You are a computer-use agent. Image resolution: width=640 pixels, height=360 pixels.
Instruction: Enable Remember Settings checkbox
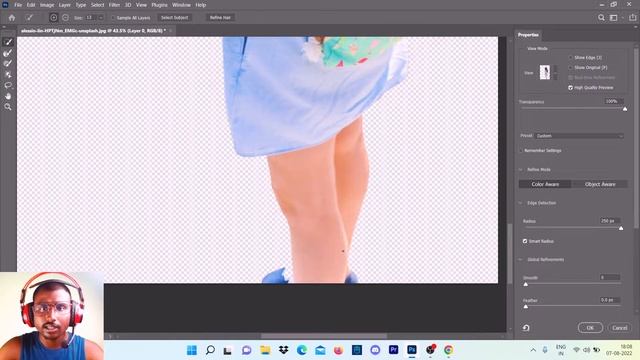point(521,151)
